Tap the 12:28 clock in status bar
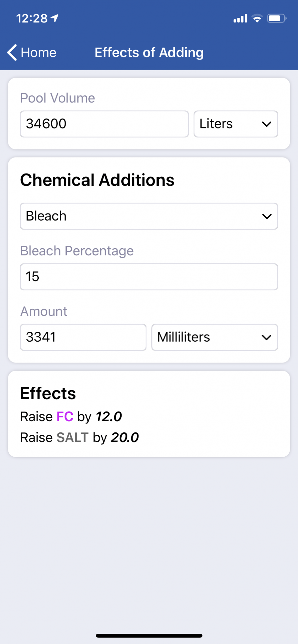298x644 pixels. pyautogui.click(x=32, y=18)
